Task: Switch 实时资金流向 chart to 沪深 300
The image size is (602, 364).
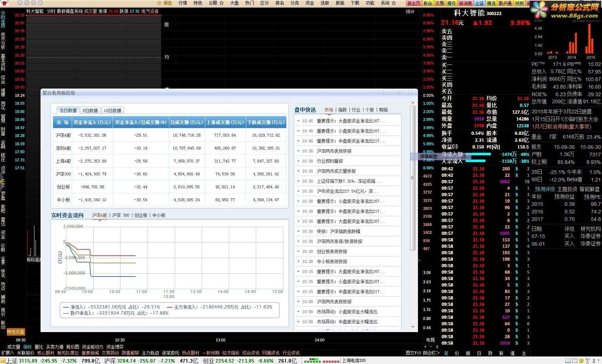Action: click(121, 215)
